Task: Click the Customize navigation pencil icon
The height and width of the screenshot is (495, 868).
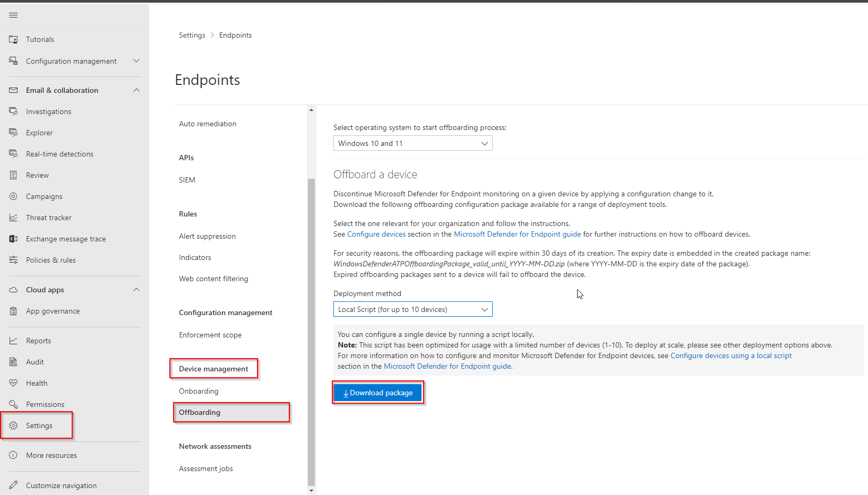Action: 13,485
